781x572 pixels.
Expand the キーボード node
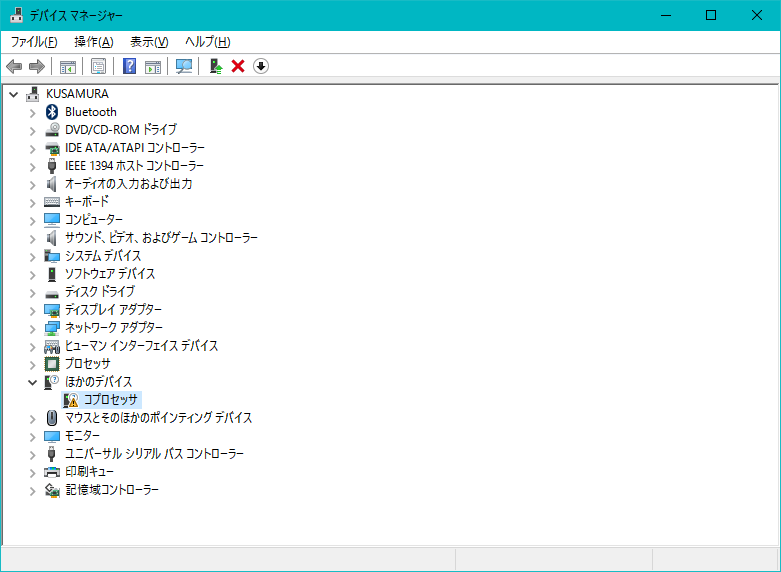pos(32,203)
